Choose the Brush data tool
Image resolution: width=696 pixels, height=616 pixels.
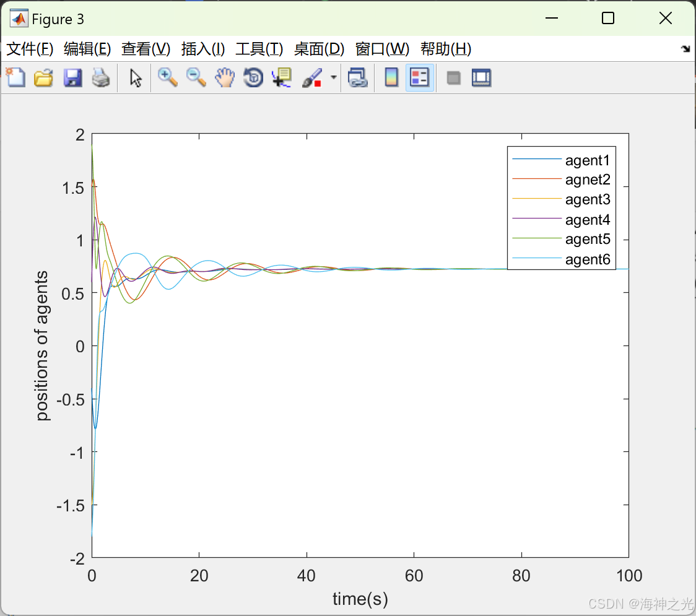312,77
